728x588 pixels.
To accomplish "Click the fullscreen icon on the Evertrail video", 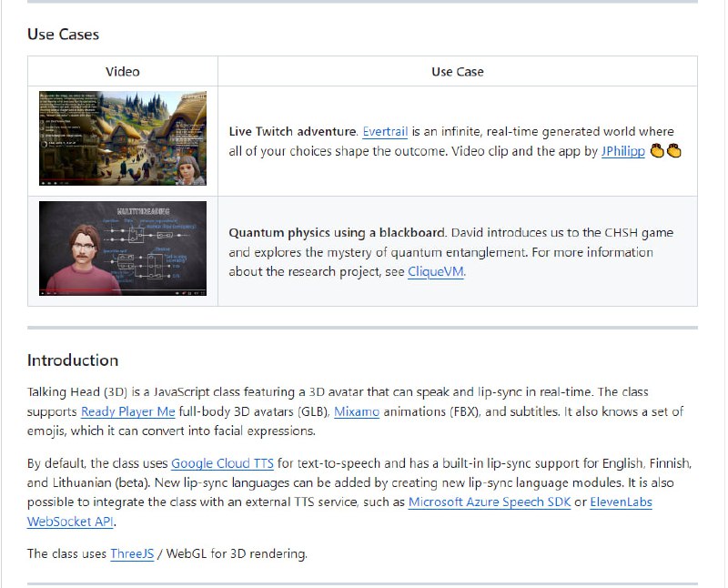I will coord(202,184).
